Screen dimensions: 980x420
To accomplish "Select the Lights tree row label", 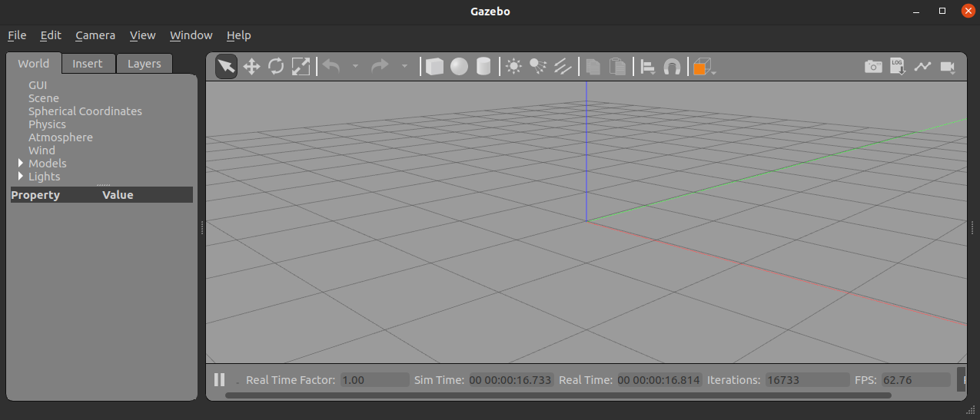I will (x=44, y=177).
